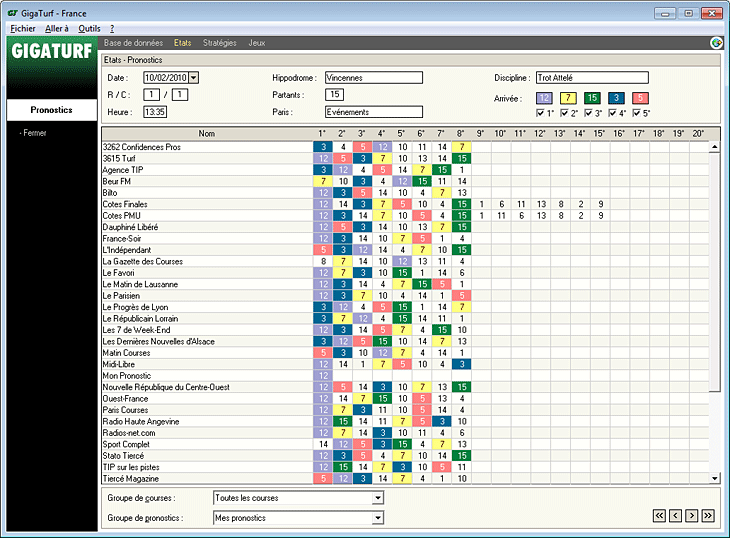730x538 pixels.
Task: Toggle the 4th place arrival checkbox
Action: pos(613,113)
